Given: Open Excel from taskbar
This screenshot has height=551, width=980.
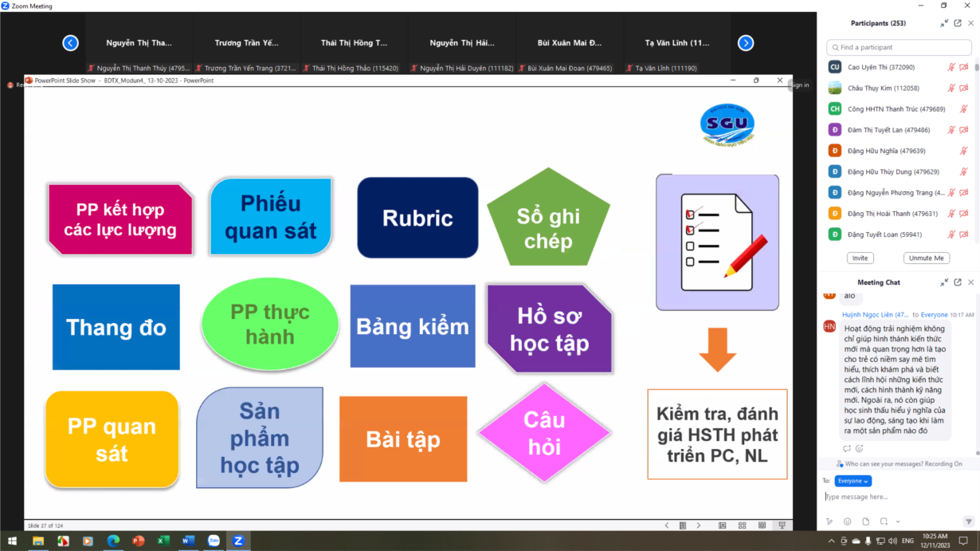Looking at the screenshot, I should point(163,541).
